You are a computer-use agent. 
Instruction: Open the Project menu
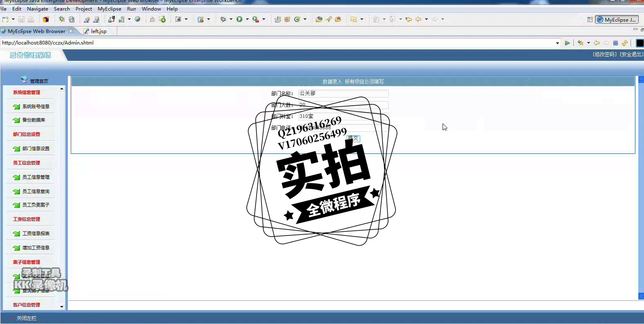(x=84, y=9)
